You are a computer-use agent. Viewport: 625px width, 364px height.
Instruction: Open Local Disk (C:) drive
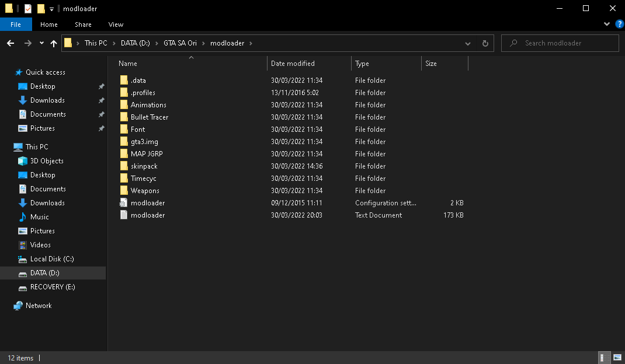[52, 259]
